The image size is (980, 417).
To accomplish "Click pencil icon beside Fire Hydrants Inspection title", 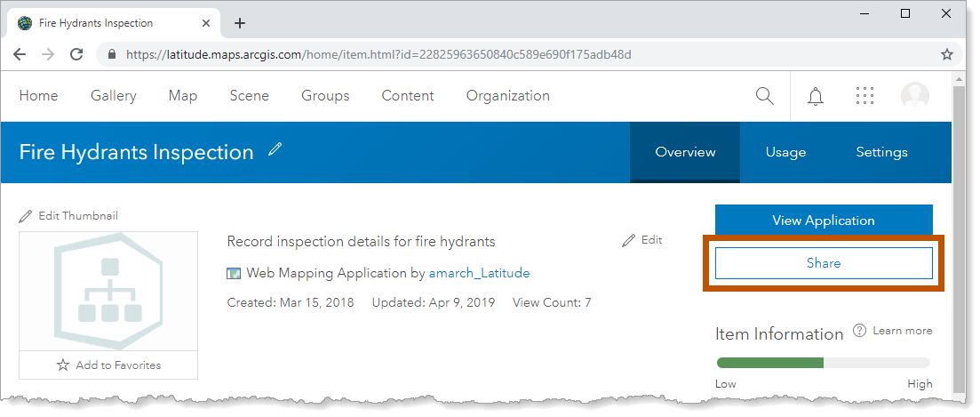I will (x=275, y=150).
